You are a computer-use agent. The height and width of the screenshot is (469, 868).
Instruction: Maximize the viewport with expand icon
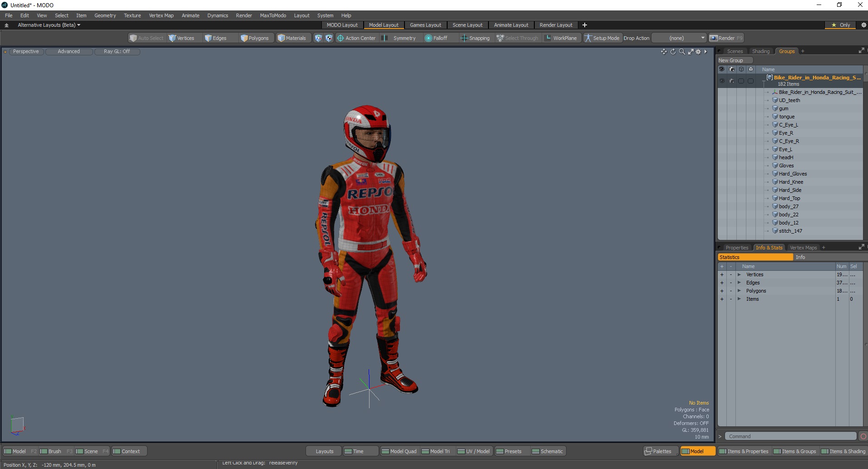coord(690,52)
